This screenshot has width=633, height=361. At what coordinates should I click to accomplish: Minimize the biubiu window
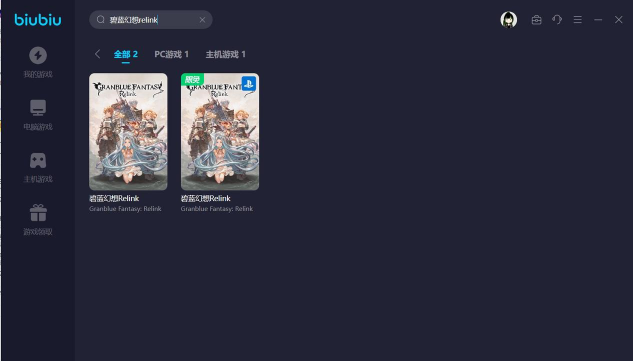(x=598, y=19)
